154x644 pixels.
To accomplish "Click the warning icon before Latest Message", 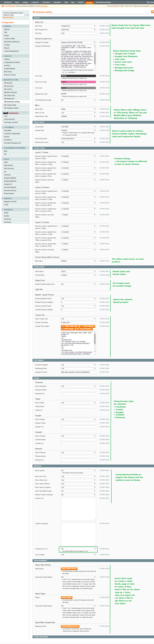I will coord(3,6).
